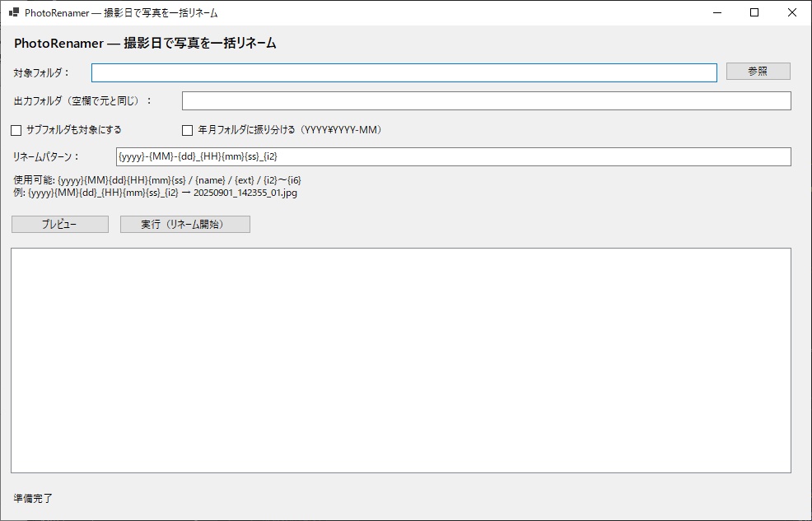Click the 準備完了 status bar text
The width and height of the screenshot is (812, 521).
[x=26, y=499]
